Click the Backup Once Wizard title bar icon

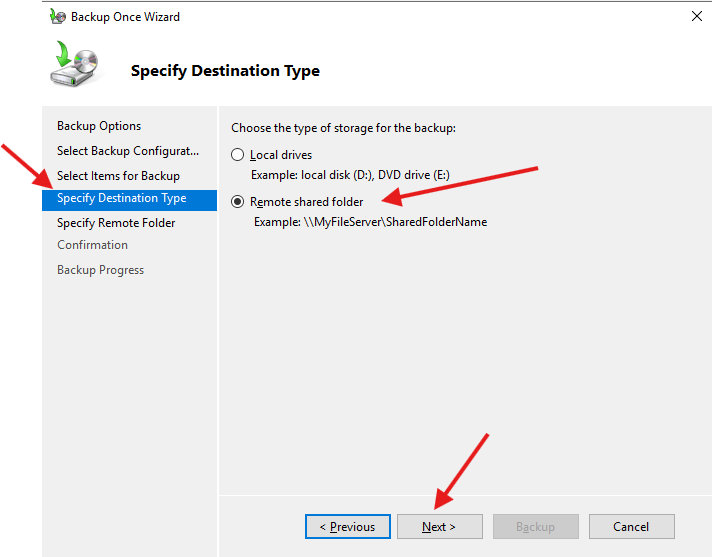[x=58, y=17]
